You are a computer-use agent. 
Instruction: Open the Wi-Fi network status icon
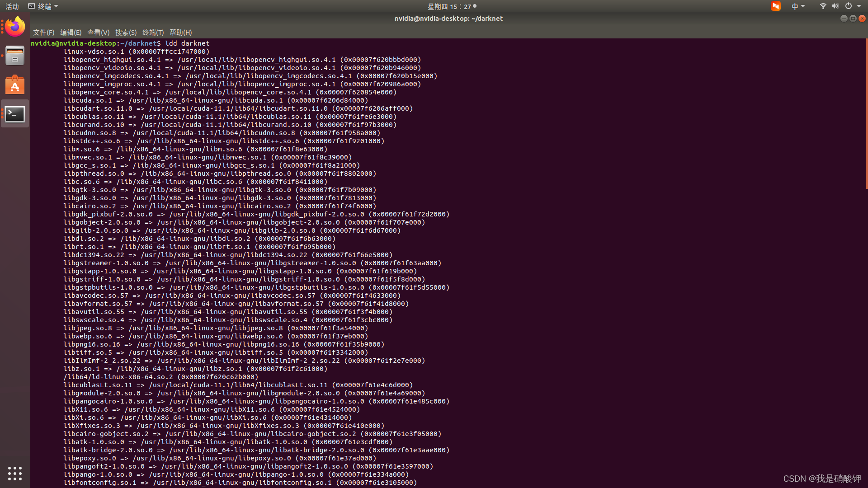click(x=823, y=6)
